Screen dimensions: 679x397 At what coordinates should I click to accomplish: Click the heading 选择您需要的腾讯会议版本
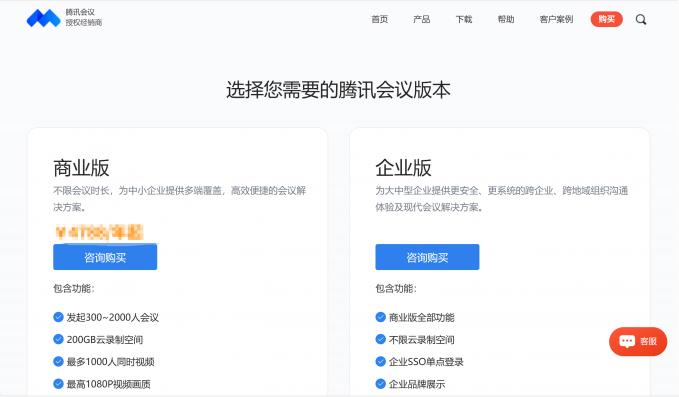tap(338, 90)
